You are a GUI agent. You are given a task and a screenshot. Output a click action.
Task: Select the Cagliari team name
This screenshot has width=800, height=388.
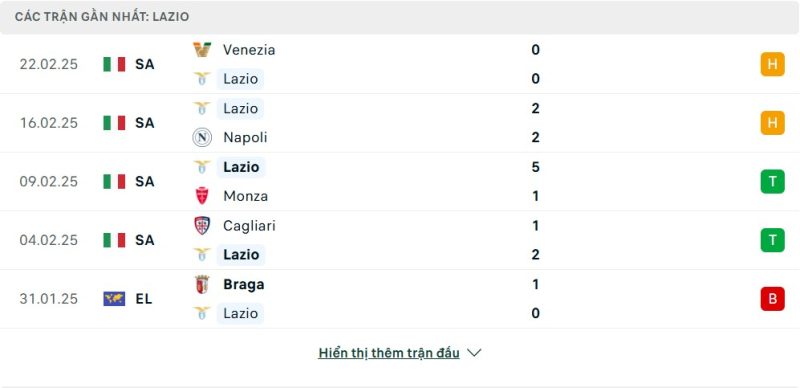[249, 226]
